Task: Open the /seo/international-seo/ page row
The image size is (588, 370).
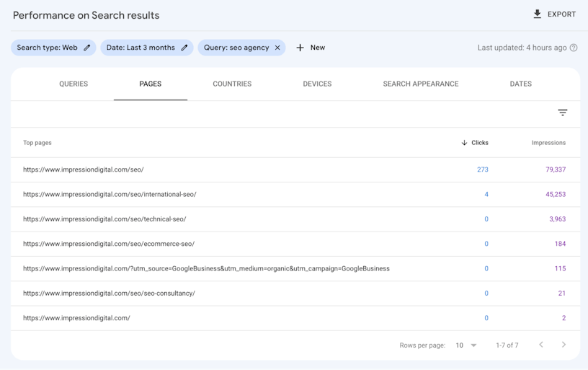Action: 110,195
